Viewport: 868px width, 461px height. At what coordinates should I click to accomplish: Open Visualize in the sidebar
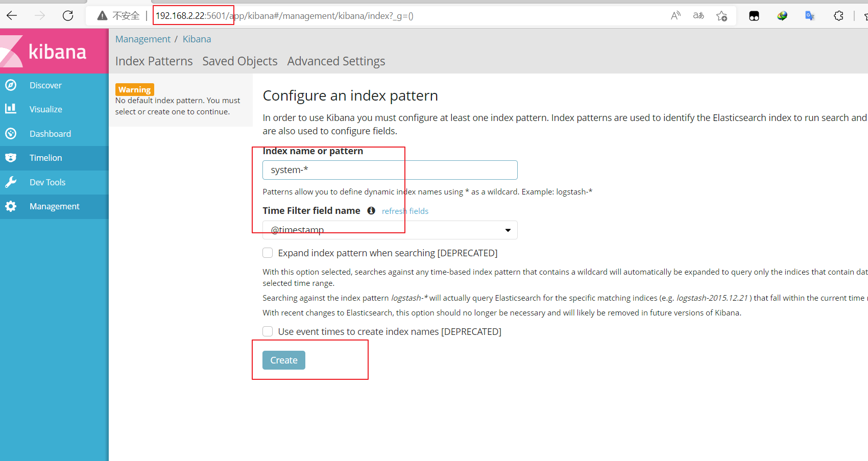[x=46, y=109]
